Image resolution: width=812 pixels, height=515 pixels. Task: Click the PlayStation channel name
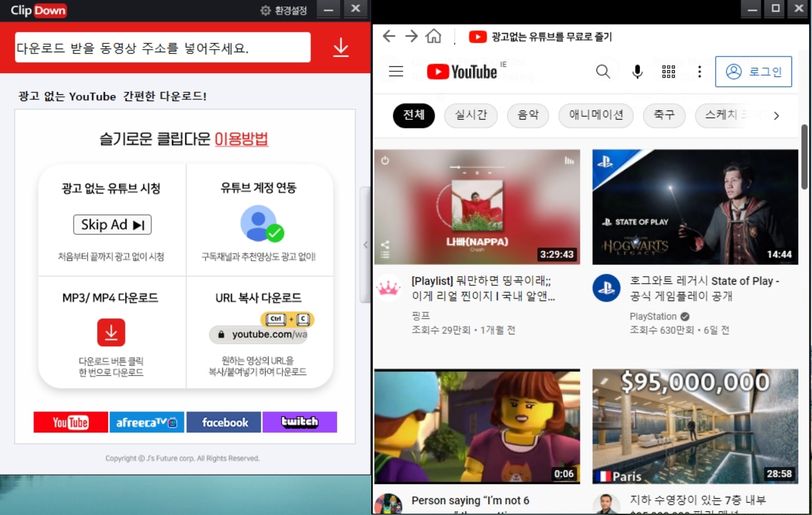coord(653,316)
